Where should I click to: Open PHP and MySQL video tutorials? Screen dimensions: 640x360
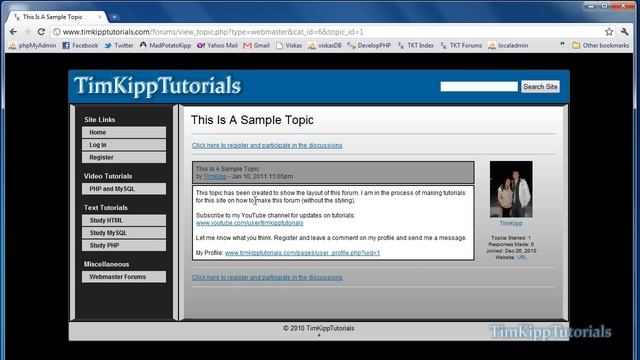124,189
